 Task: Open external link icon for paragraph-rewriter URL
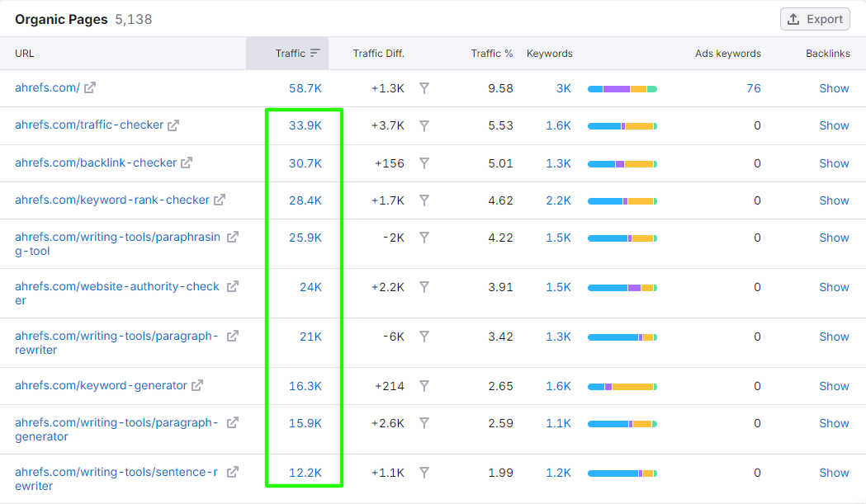coord(233,336)
